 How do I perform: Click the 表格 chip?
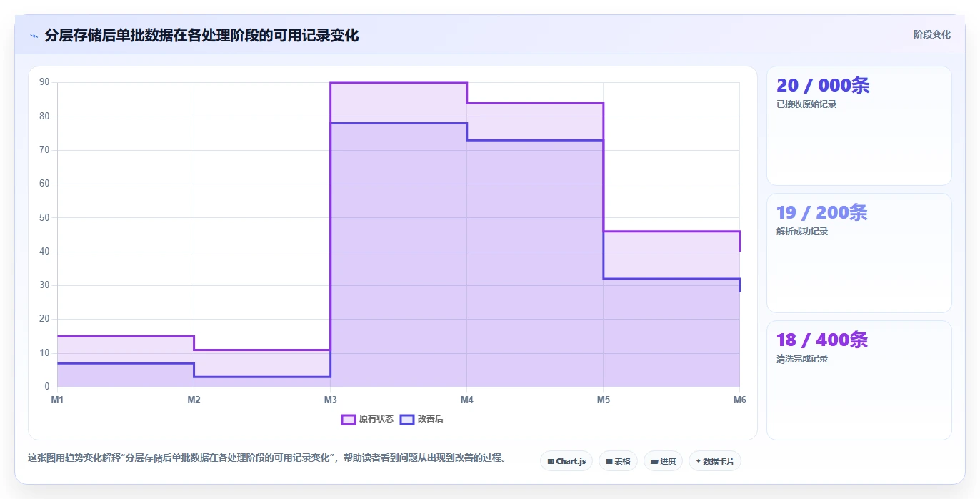[x=618, y=461]
